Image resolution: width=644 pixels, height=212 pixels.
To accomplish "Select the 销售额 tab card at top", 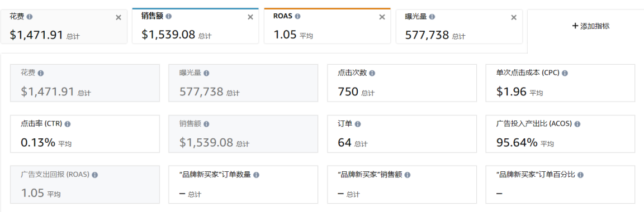I will [x=196, y=26].
